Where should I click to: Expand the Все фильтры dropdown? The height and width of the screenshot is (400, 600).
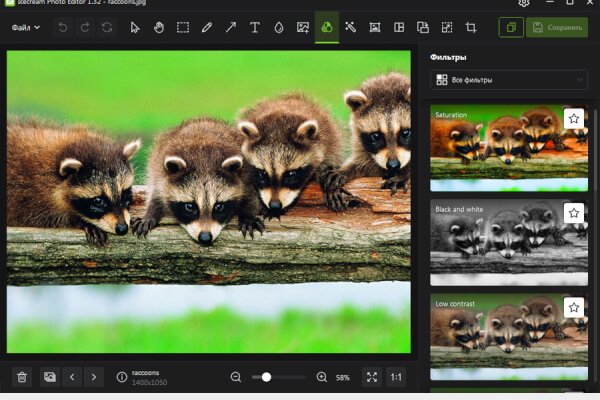509,80
